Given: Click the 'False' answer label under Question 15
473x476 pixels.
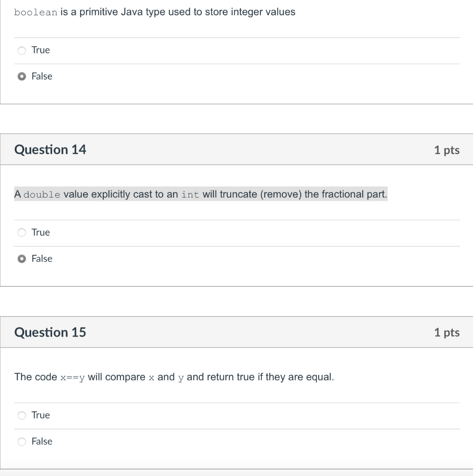Looking at the screenshot, I should pyautogui.click(x=42, y=441).
